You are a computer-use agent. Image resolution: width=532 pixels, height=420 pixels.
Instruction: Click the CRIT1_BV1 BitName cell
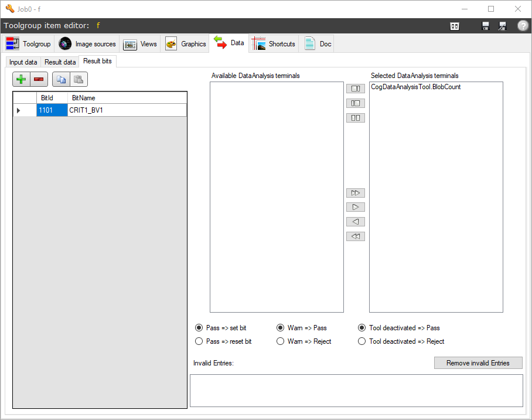point(127,110)
